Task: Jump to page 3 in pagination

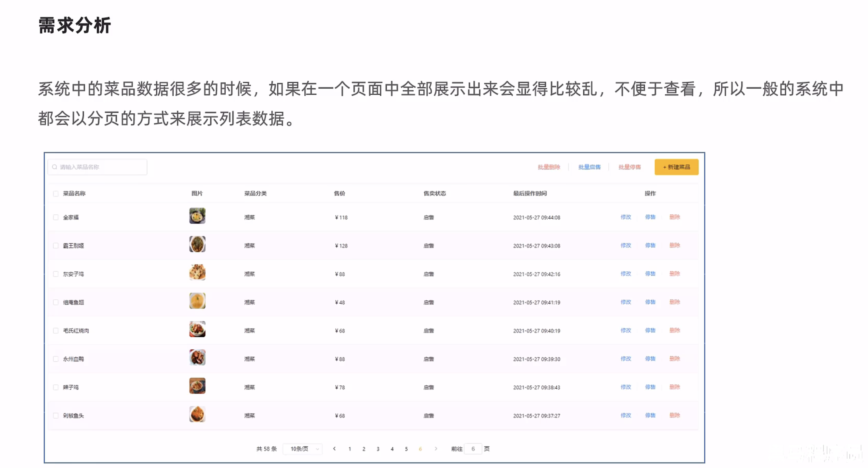Action: click(378, 449)
